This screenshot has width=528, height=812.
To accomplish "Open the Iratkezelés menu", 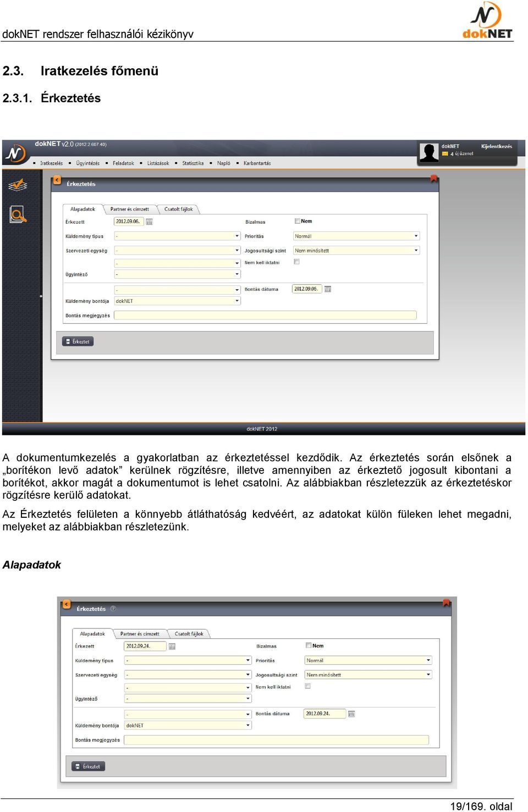I will (x=51, y=163).
